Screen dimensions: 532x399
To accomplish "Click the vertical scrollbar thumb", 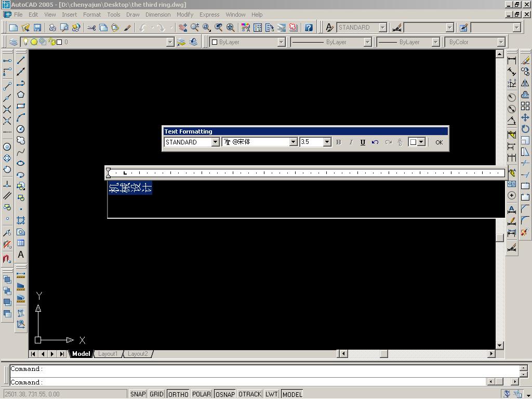I will pos(499,238).
